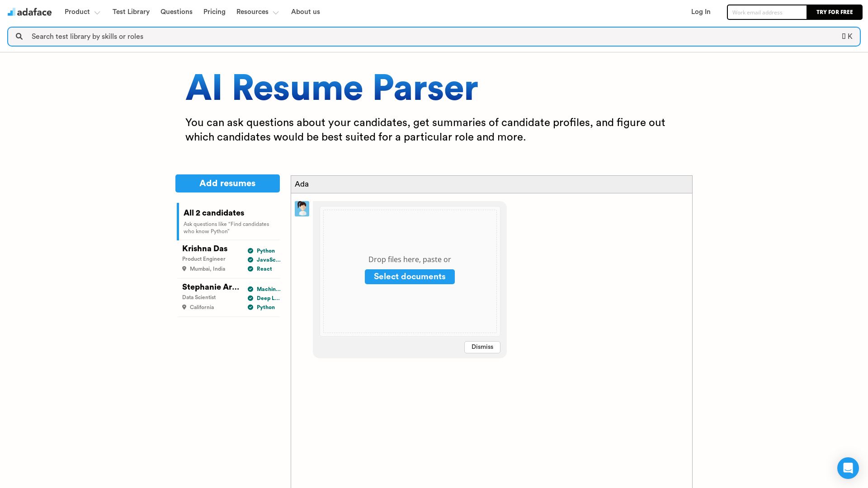Screen dimensions: 868x488
Task: Click the Add resumes button
Action: point(227,183)
